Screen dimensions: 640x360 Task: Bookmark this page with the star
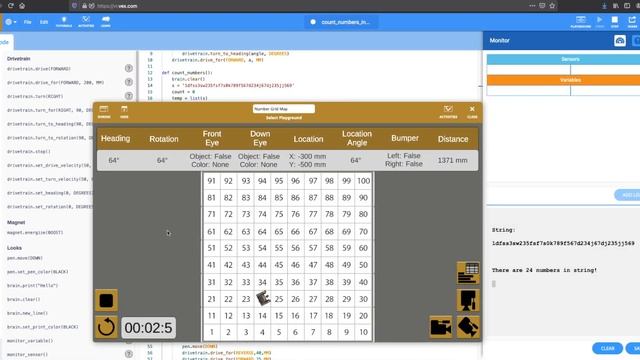point(552,6)
